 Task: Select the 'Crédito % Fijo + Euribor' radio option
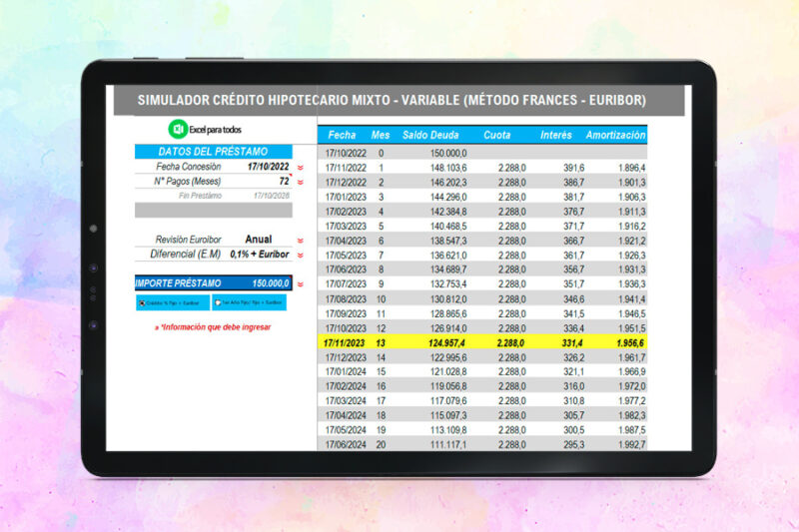[x=172, y=302]
